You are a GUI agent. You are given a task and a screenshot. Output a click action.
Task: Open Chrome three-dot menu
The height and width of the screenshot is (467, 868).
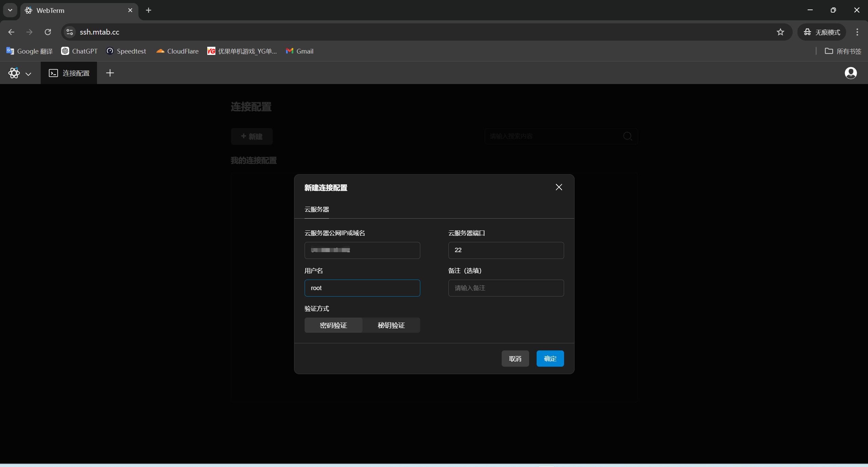pyautogui.click(x=857, y=32)
